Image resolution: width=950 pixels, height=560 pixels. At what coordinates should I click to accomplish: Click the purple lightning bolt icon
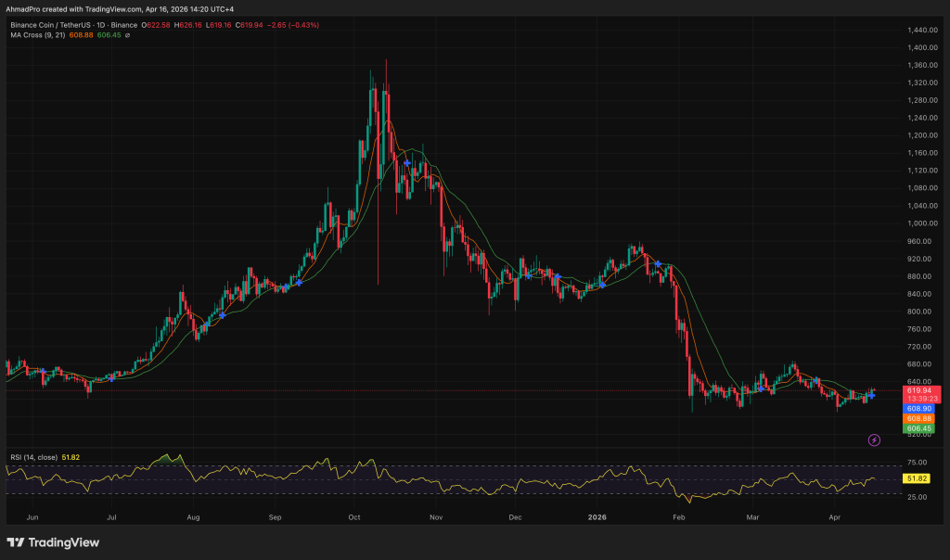coord(874,439)
